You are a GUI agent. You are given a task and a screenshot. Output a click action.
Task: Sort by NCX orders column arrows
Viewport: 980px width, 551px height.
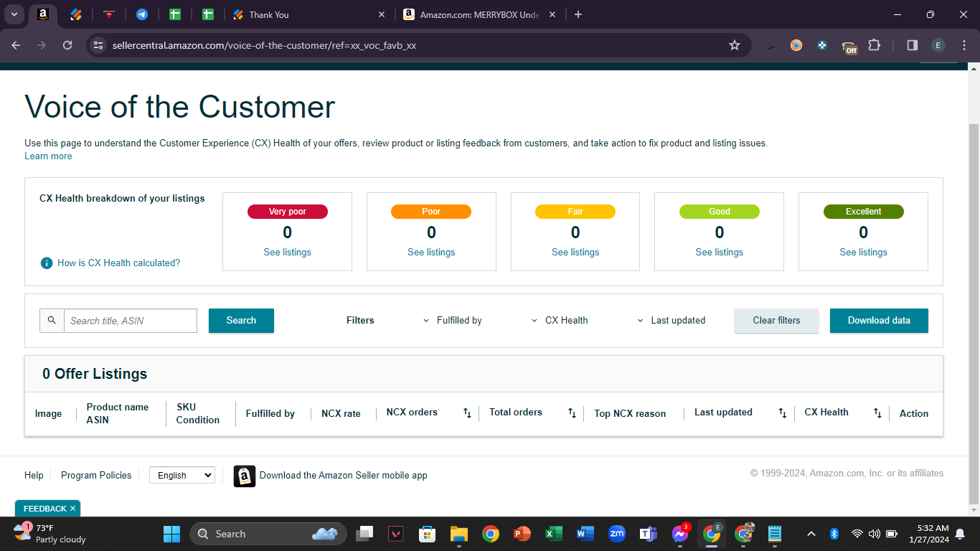pyautogui.click(x=467, y=413)
